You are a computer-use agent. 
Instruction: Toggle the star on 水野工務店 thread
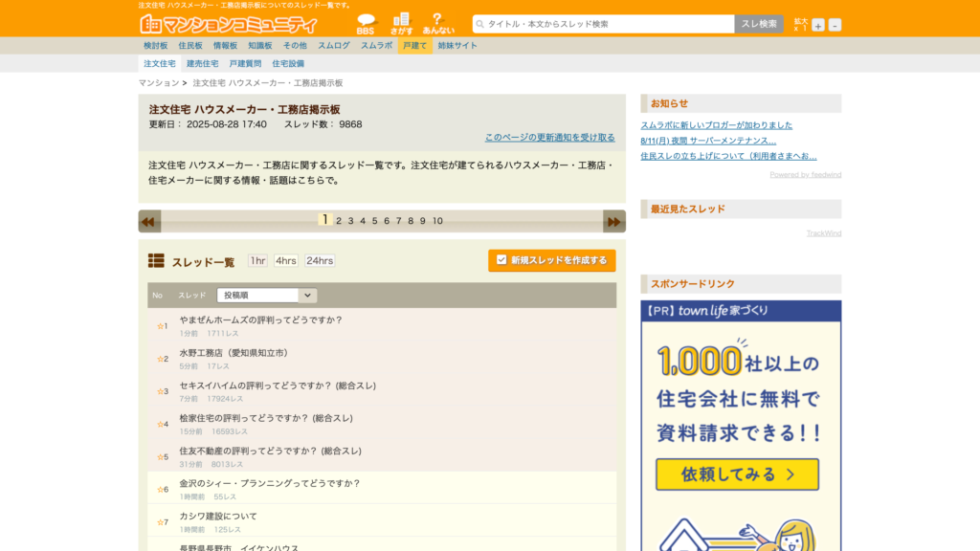click(161, 359)
